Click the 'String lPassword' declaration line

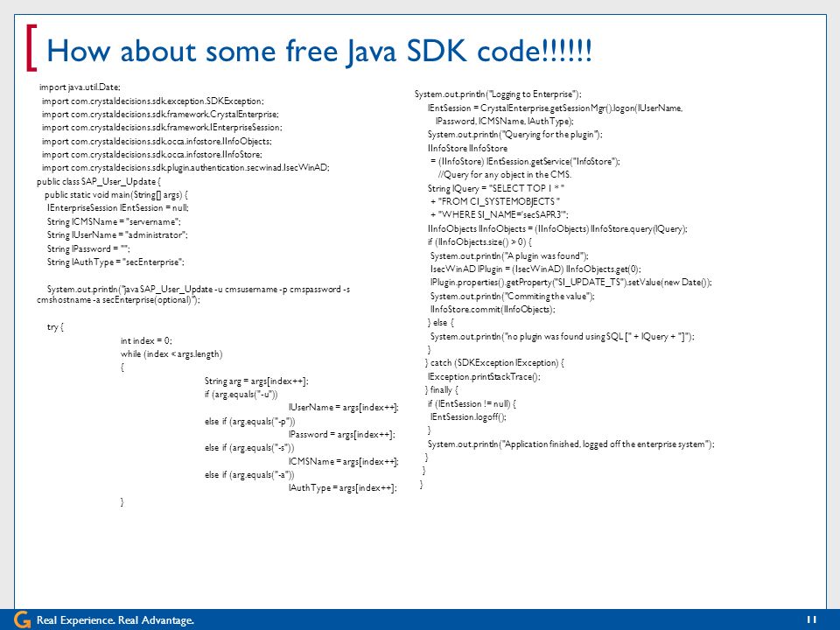[x=88, y=248]
